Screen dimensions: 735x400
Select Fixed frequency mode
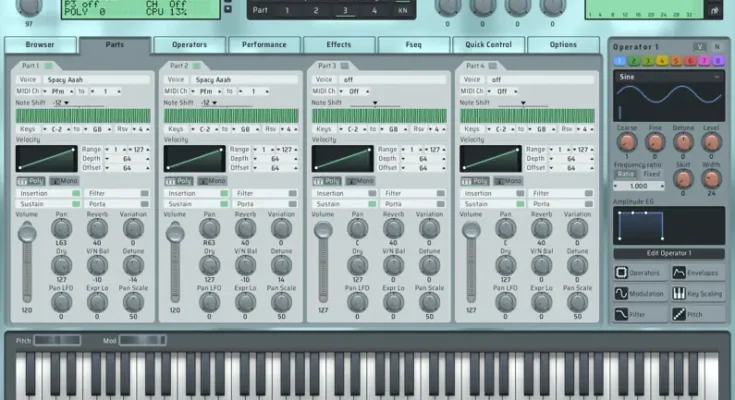652,174
